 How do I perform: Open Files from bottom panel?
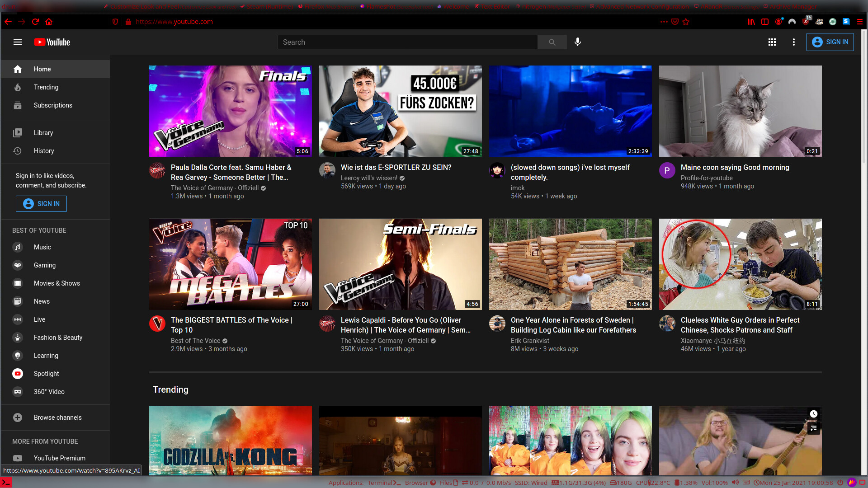[x=449, y=483]
